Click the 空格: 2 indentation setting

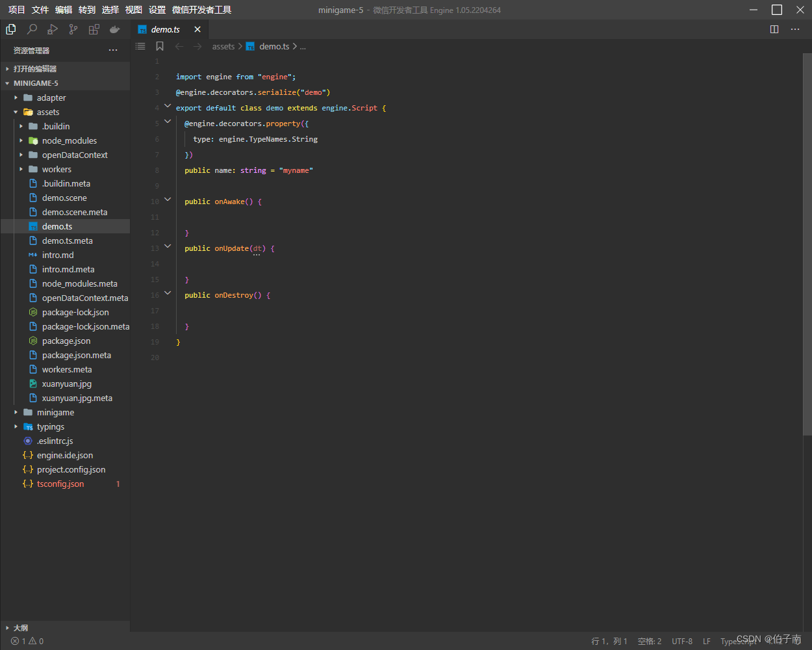(650, 641)
